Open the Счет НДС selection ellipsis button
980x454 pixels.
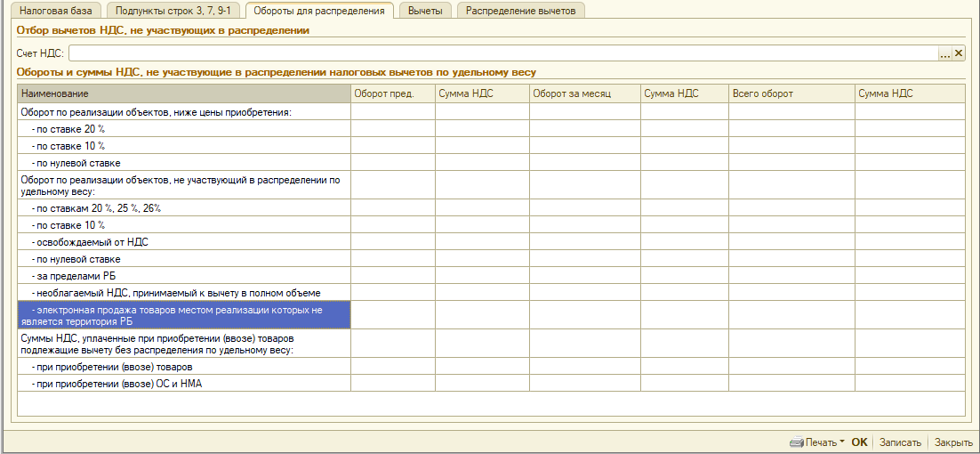click(x=944, y=53)
